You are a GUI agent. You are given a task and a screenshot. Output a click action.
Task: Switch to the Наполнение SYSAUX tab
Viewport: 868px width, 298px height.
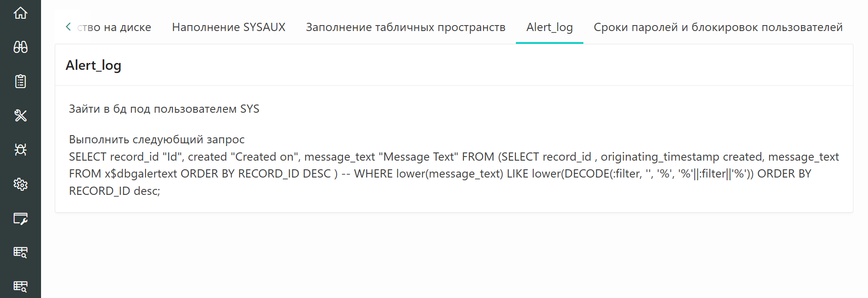pos(229,27)
